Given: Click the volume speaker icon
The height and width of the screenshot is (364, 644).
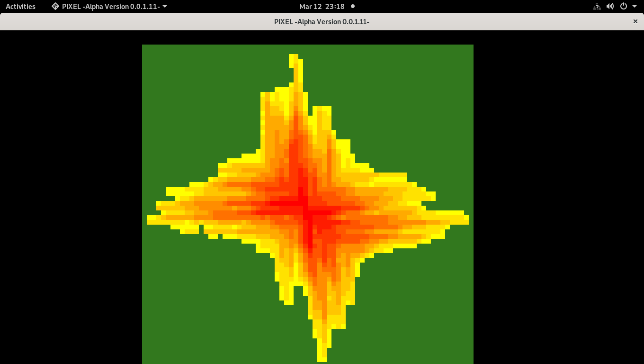Looking at the screenshot, I should coord(610,6).
